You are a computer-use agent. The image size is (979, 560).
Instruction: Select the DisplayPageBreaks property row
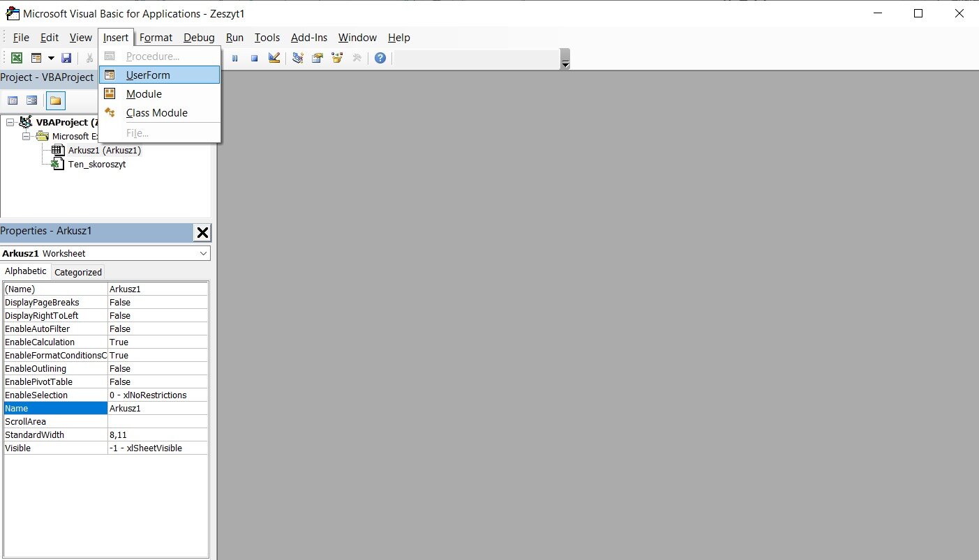(x=105, y=302)
